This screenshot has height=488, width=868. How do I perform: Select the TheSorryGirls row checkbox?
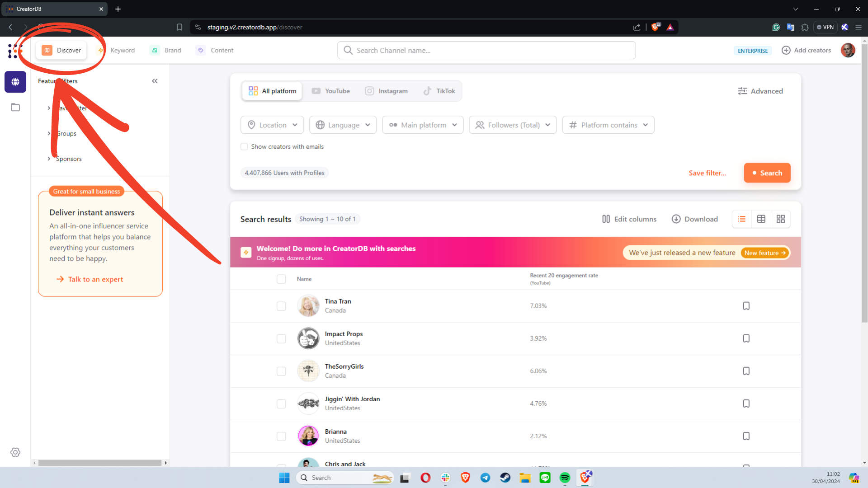281,371
